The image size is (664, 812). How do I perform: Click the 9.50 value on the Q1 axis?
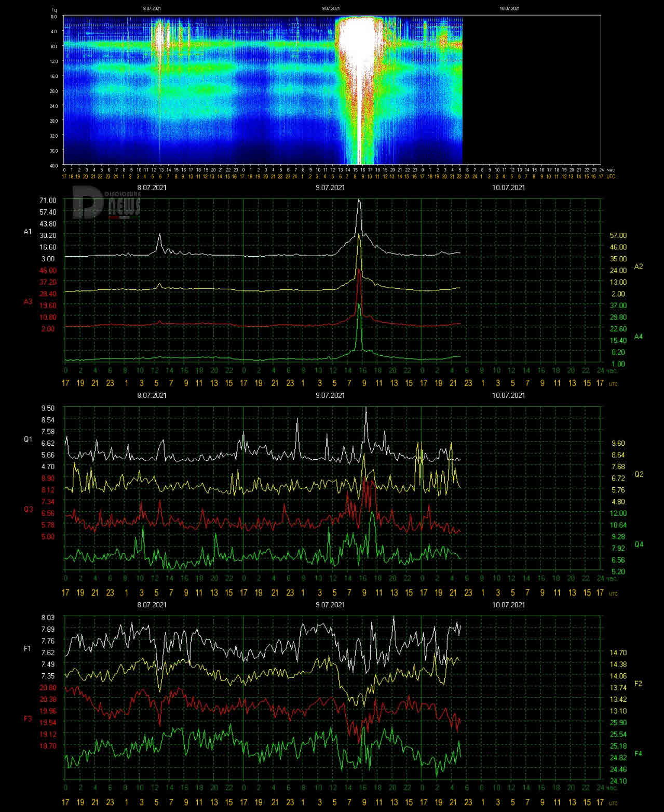coord(47,408)
